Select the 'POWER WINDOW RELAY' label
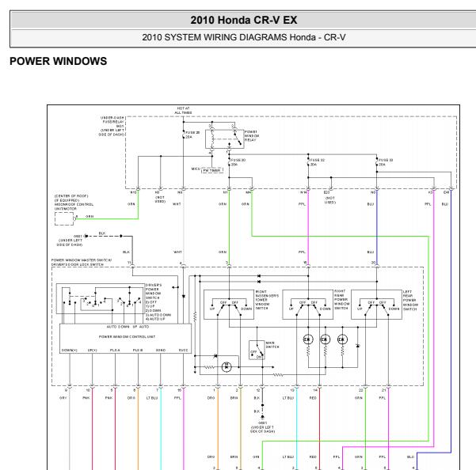 pyautogui.click(x=251, y=136)
